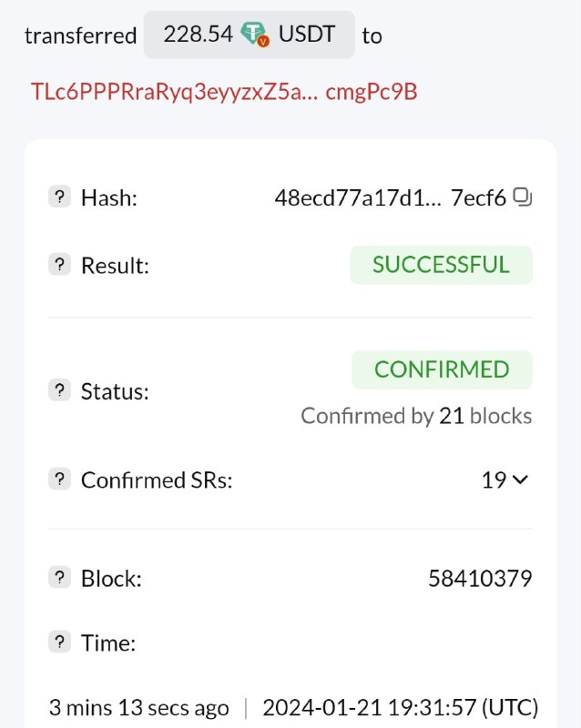Click the Tether USDT token icon

[256, 35]
